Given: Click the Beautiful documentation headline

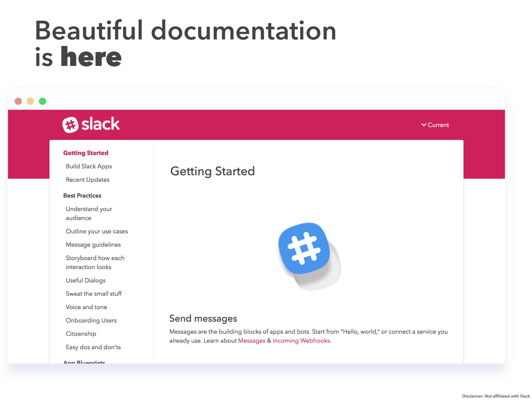Looking at the screenshot, I should pos(185,43).
